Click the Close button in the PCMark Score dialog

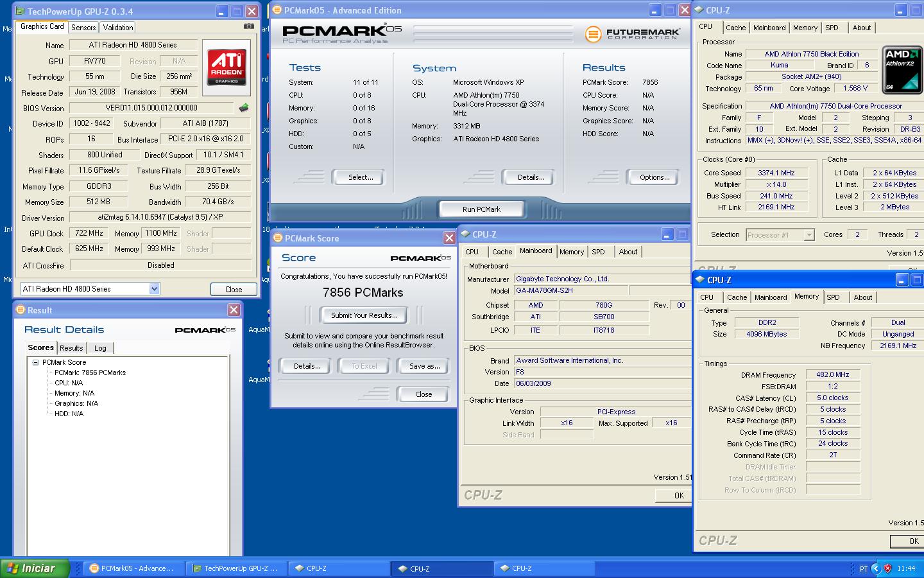tap(423, 394)
